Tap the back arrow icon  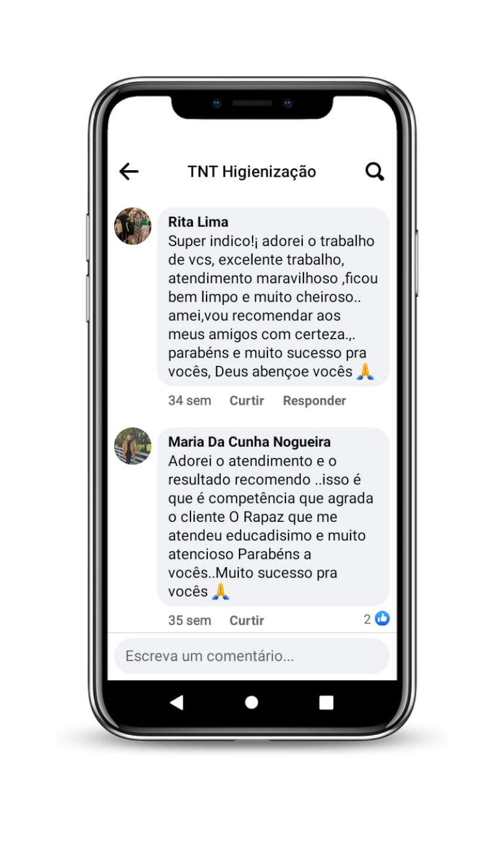128,171
